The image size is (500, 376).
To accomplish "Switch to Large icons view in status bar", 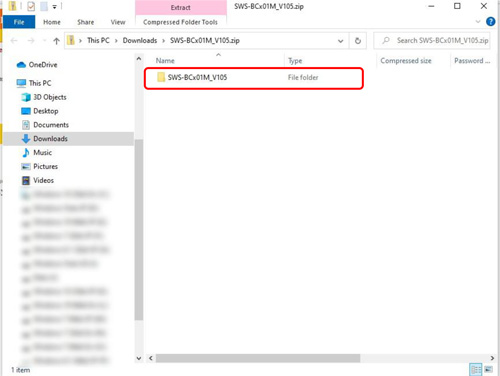I will (x=489, y=369).
